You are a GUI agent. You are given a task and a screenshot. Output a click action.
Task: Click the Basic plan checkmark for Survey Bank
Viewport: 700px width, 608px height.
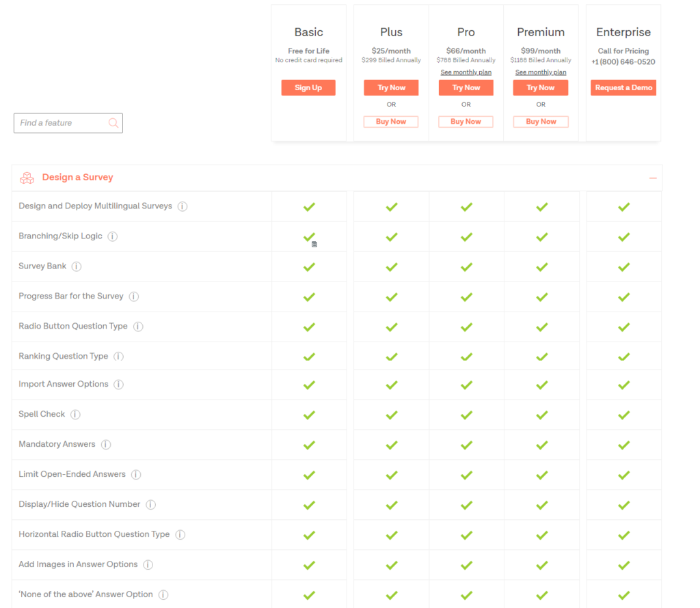click(308, 266)
